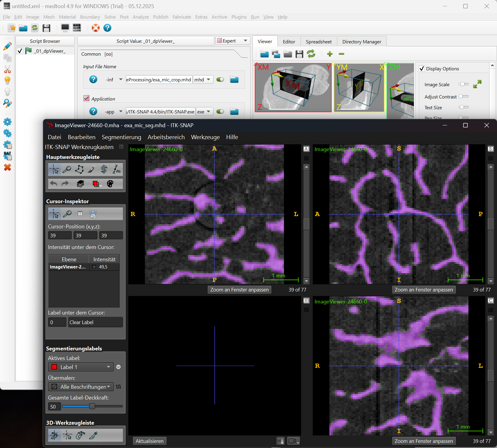This screenshot has height=448, width=497.
Task: Select the polygon drawing tool
Action: [x=79, y=169]
